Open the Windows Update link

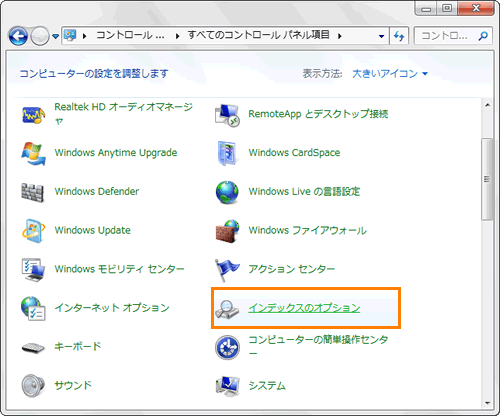93,230
